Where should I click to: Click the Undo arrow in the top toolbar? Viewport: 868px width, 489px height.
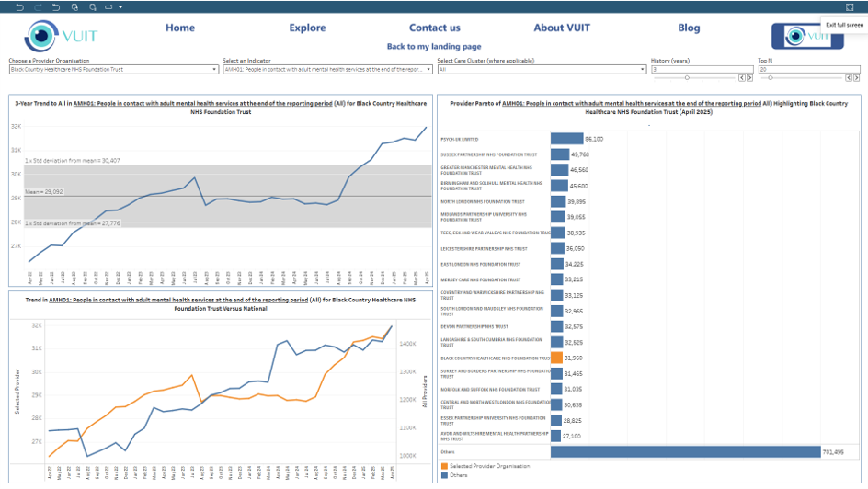20,7
